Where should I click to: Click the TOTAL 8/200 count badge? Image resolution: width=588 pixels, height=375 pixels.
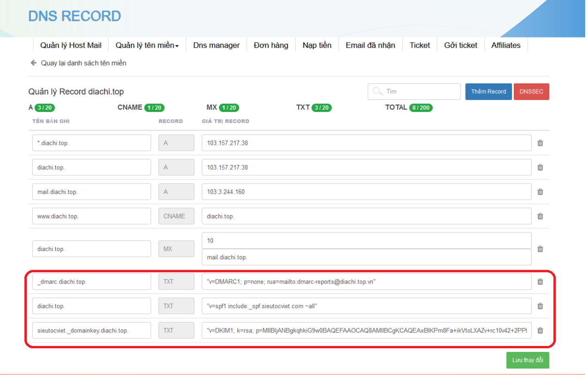click(421, 108)
